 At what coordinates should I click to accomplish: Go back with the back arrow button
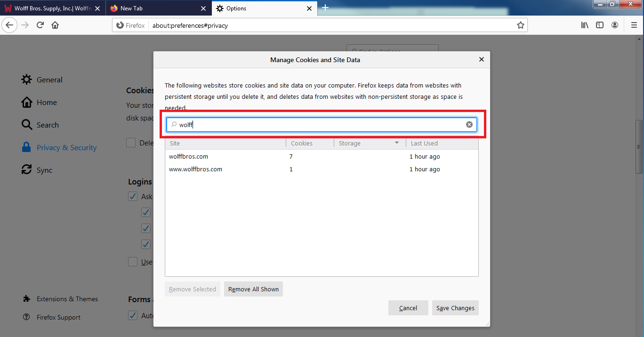[10, 25]
